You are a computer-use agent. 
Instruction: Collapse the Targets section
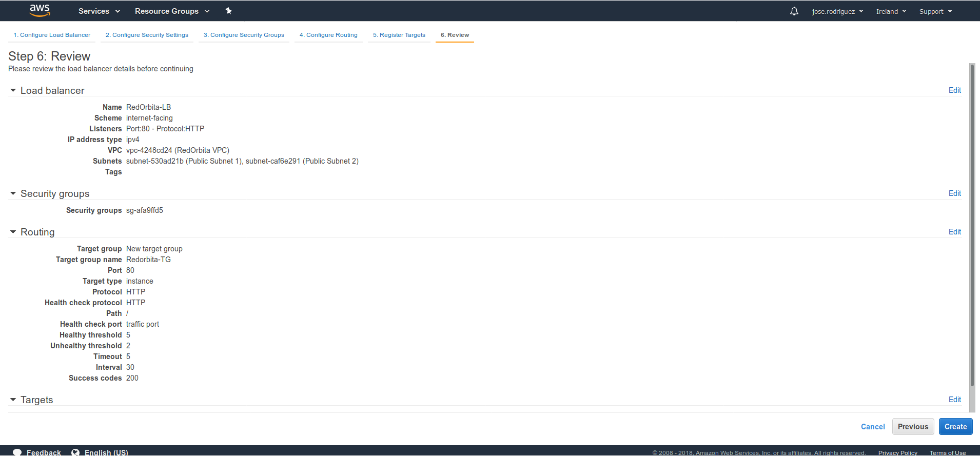click(13, 400)
